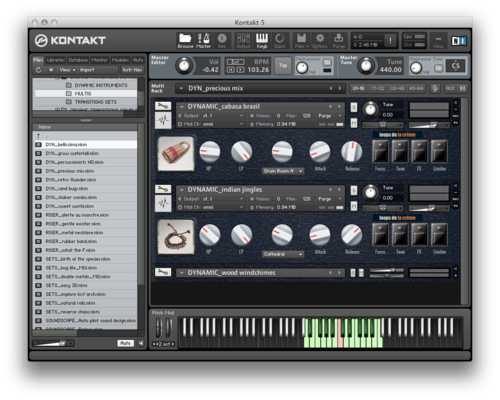Viewport: 500px width, 400px height.
Task: Click the Instr Nav button
Action: 132,70
